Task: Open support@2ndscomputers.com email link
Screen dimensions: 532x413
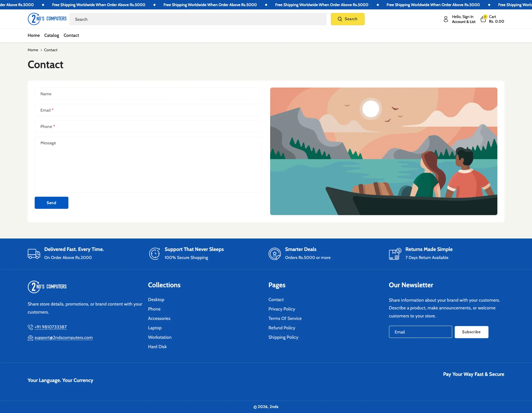Action: [x=64, y=337]
